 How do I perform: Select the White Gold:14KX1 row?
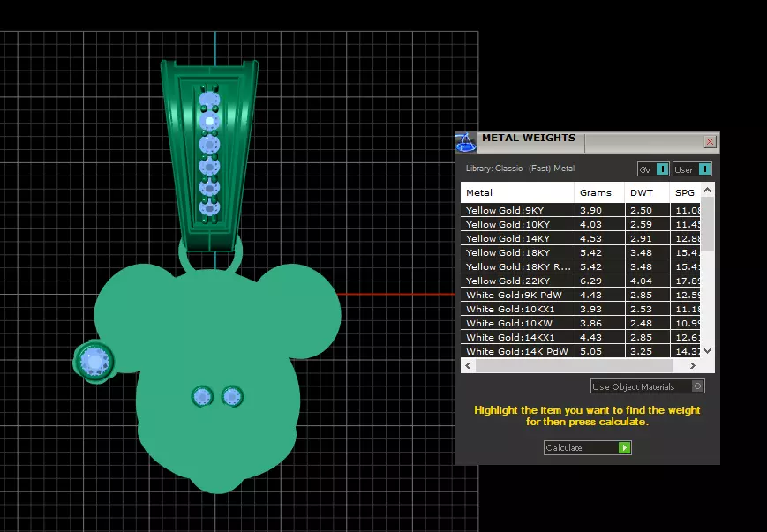(581, 338)
